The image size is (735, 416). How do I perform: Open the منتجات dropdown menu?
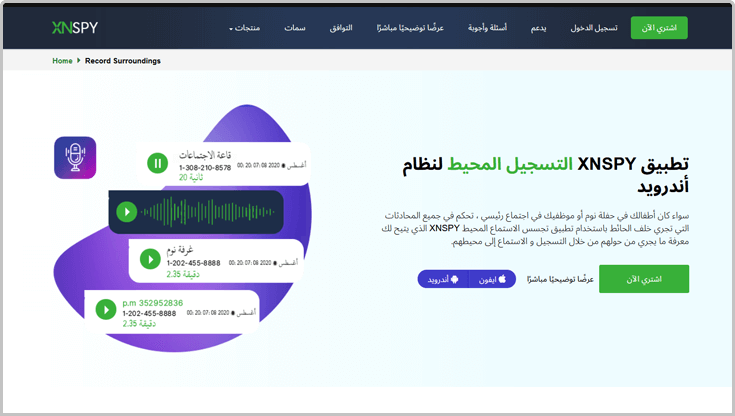(x=245, y=28)
